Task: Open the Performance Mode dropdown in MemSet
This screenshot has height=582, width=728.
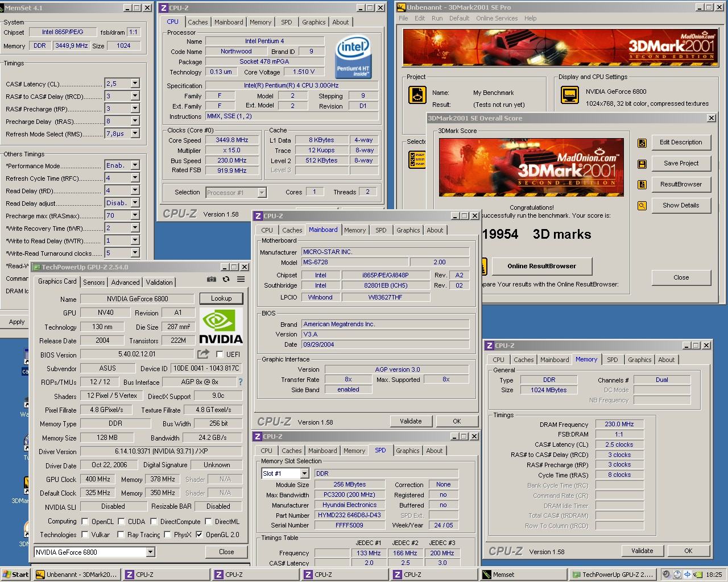Action: [x=135, y=165]
